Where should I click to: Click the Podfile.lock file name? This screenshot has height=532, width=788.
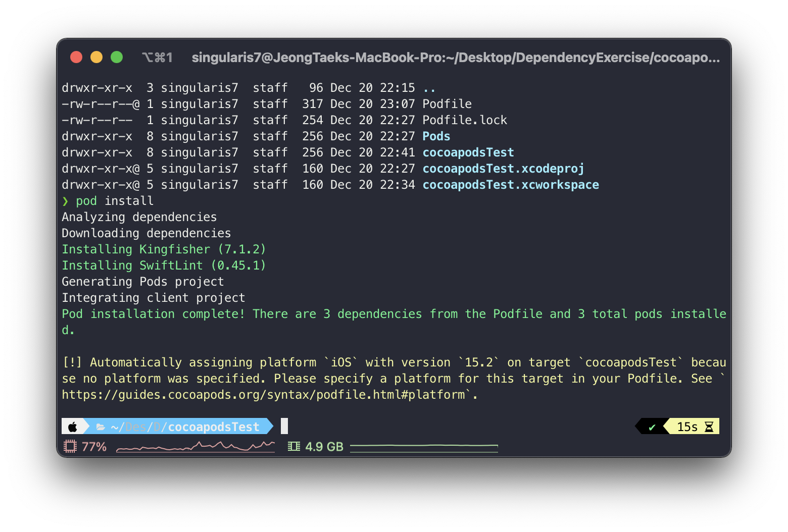point(465,120)
